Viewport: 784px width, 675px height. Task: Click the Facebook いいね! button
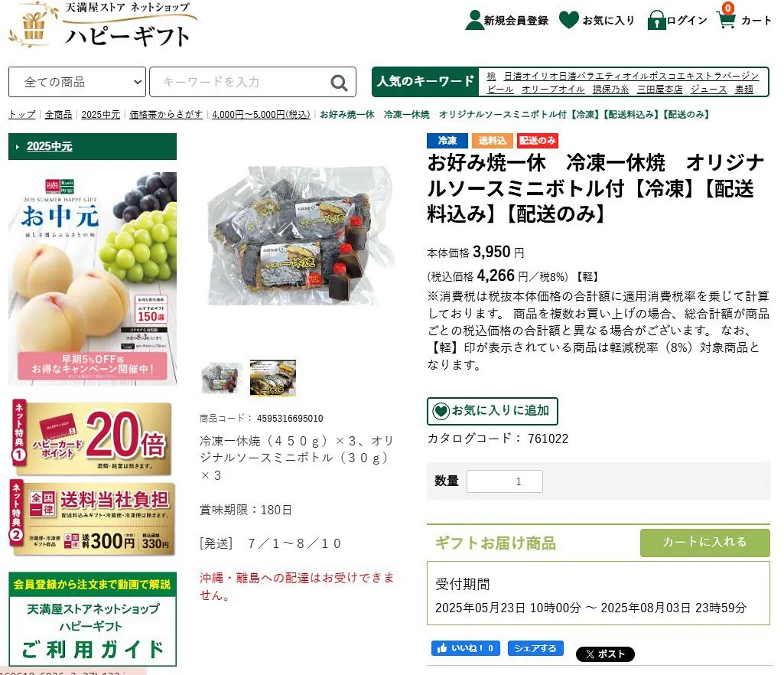[x=466, y=648]
